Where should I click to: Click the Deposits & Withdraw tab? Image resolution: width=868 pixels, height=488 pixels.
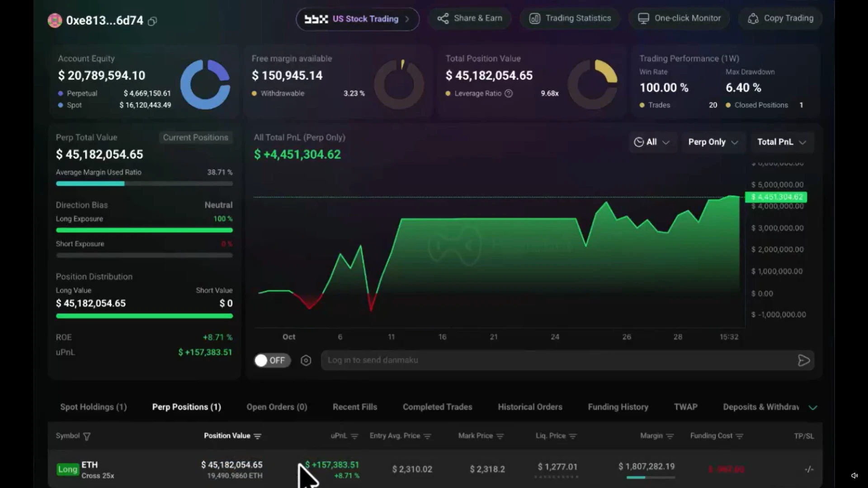coord(761,407)
